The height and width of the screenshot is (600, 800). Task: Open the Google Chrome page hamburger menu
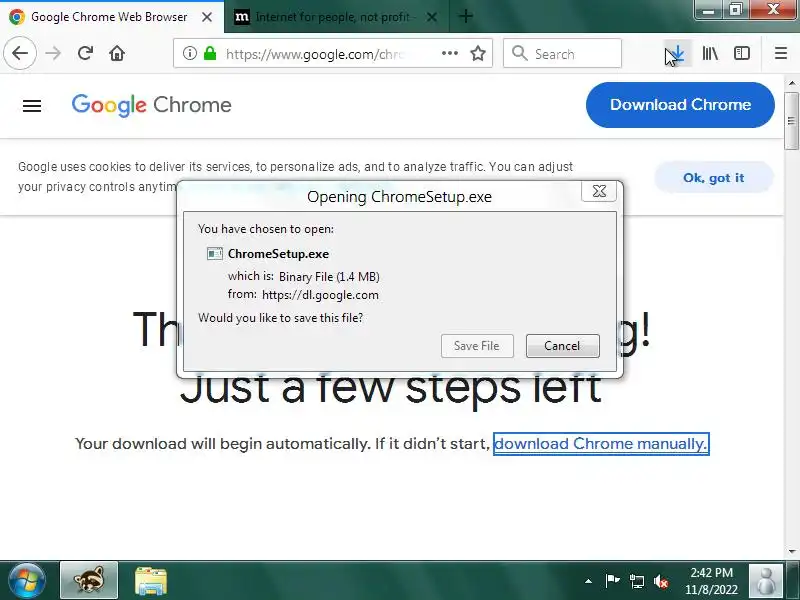(x=32, y=106)
